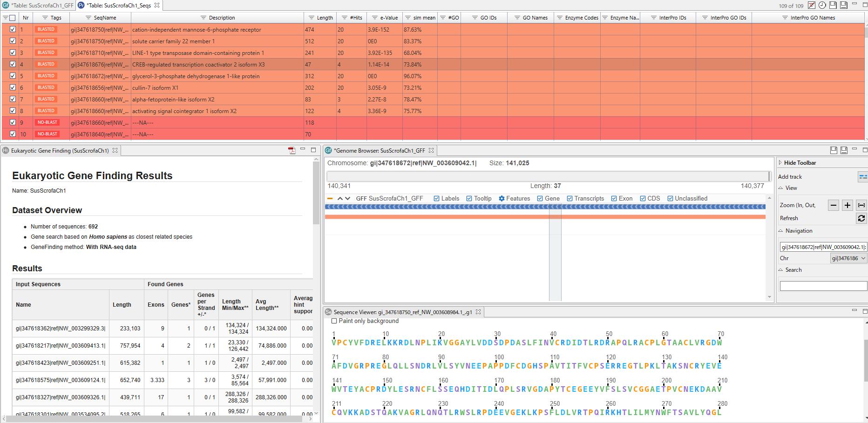
Task: Collapse the Hide Toolbar triangle
Action: [x=780, y=163]
